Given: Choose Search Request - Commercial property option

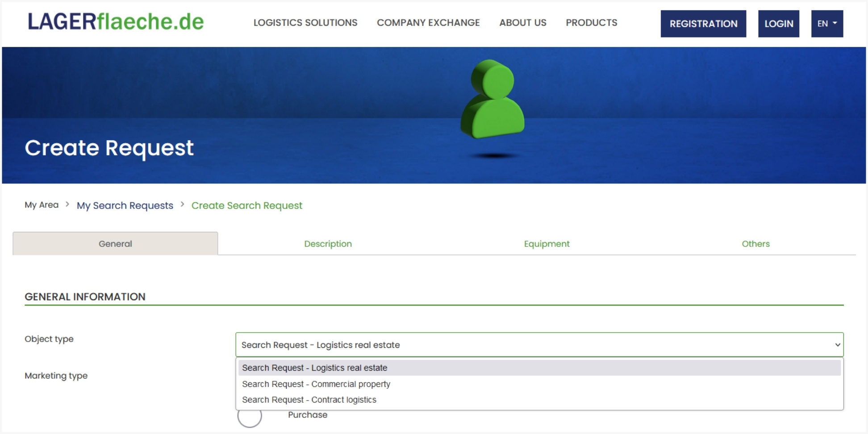Looking at the screenshot, I should [316, 384].
